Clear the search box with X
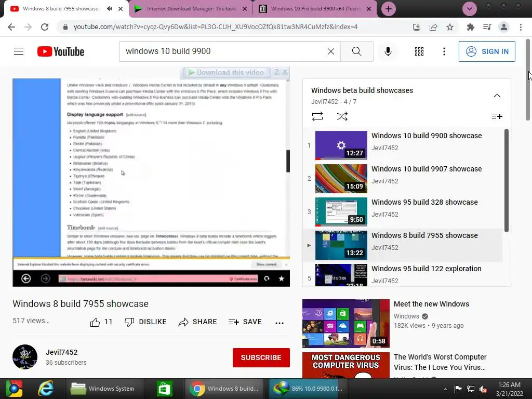The width and height of the screenshot is (532, 399). [331, 51]
